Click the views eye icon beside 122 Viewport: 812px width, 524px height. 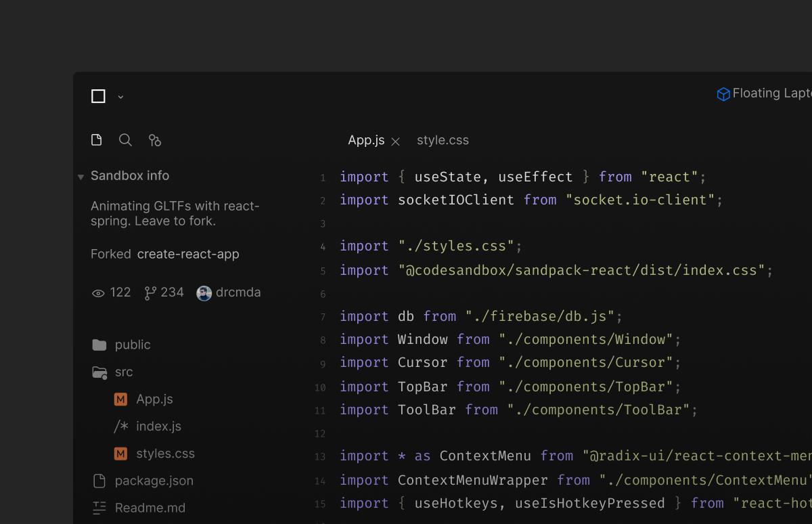coord(98,292)
